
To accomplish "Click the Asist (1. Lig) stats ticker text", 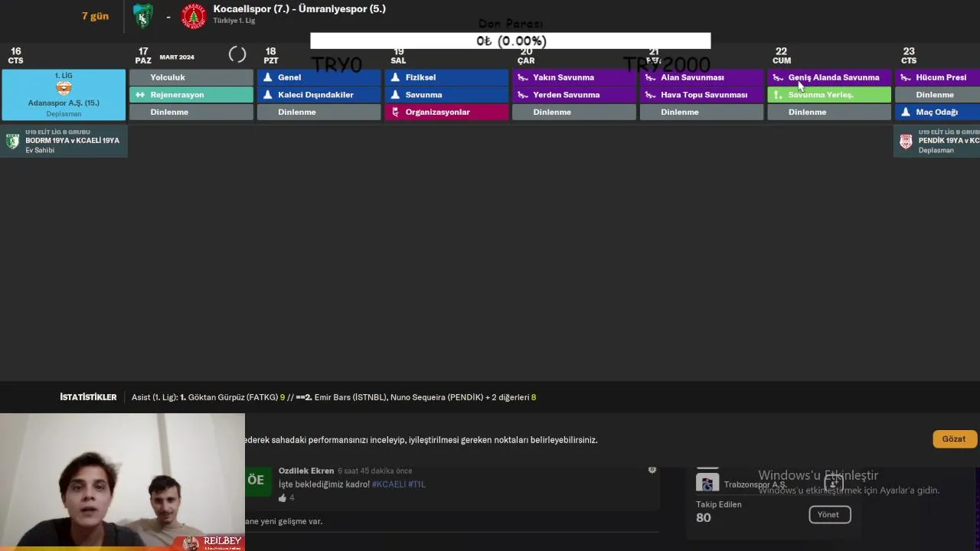I will pyautogui.click(x=334, y=397).
